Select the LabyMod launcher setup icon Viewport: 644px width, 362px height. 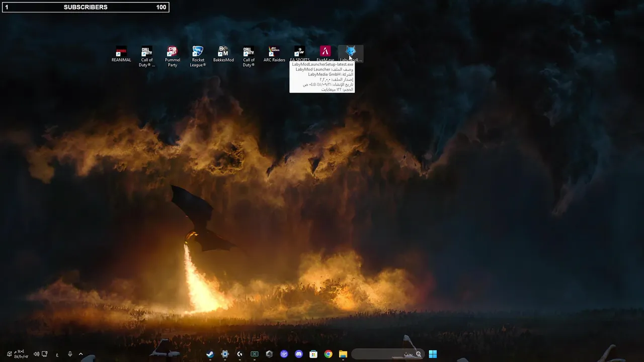(x=351, y=53)
